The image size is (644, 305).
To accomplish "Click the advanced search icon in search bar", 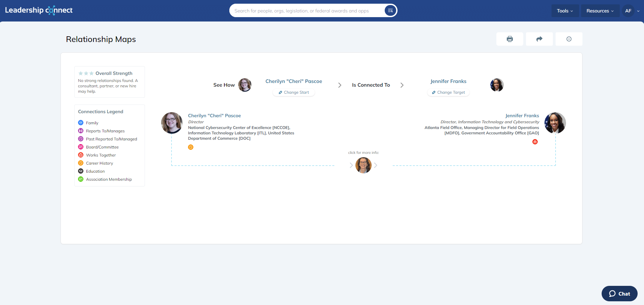I will pyautogui.click(x=390, y=11).
